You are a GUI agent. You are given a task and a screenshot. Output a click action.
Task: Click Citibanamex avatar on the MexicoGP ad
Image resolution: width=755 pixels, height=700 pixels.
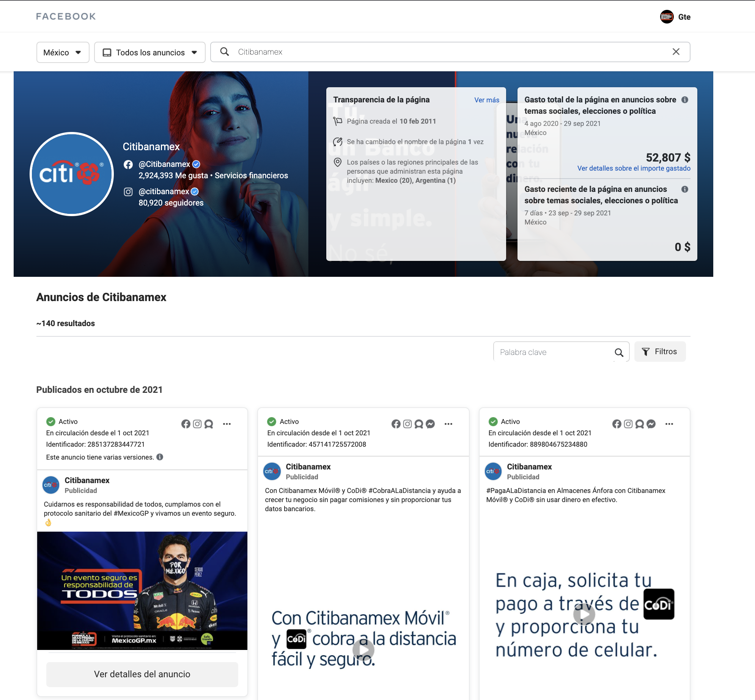[51, 485]
